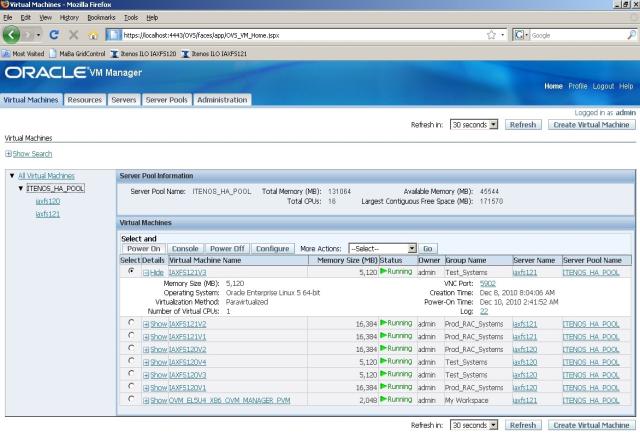Hide details of IAXFS121V3

[153, 273]
